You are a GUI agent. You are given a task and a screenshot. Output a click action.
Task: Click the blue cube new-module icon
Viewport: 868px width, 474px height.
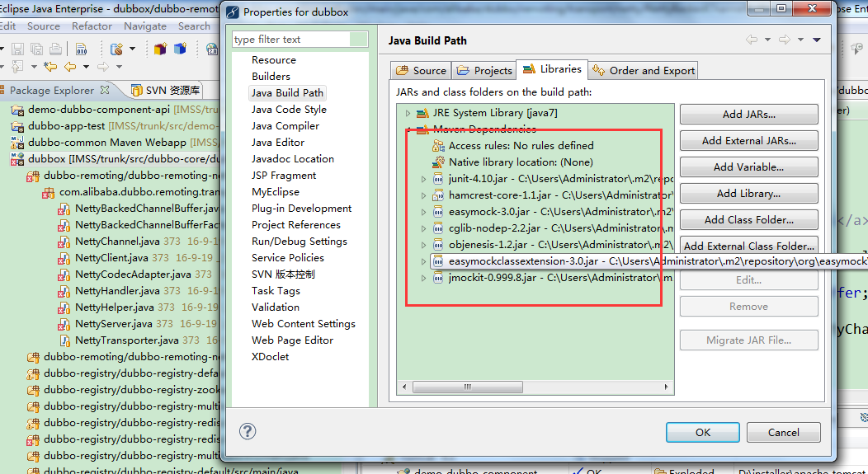coord(180,49)
